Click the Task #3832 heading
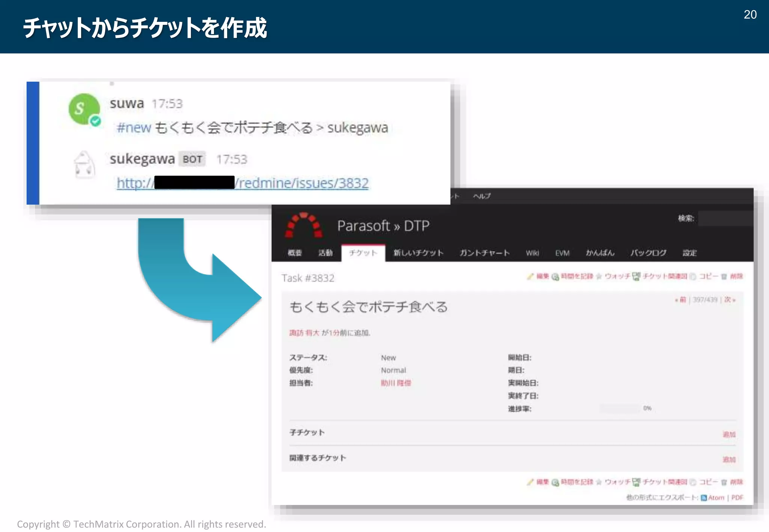The image size is (769, 532). click(x=308, y=278)
